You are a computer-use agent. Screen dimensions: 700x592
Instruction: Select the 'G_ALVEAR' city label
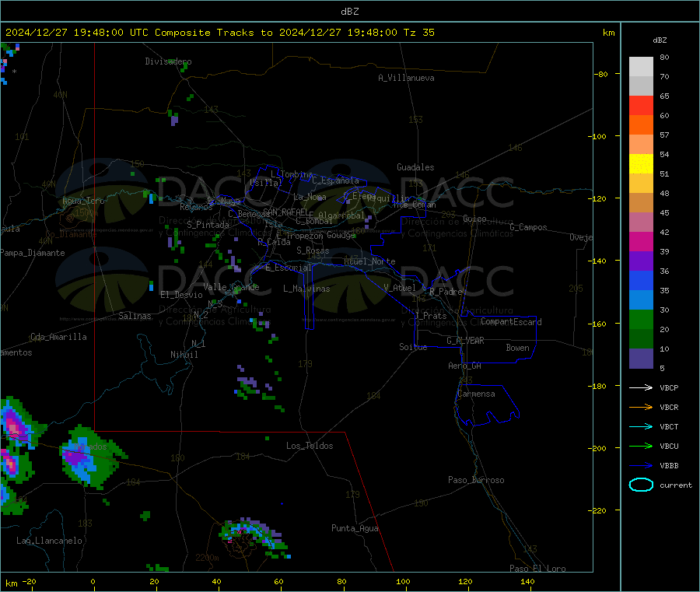point(465,341)
